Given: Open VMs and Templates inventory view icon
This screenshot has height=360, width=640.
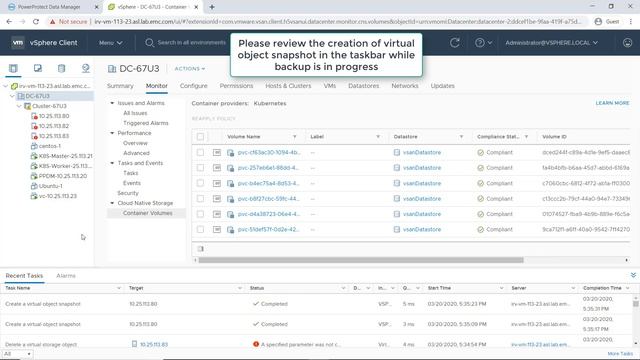Looking at the screenshot, I should click(x=38, y=68).
